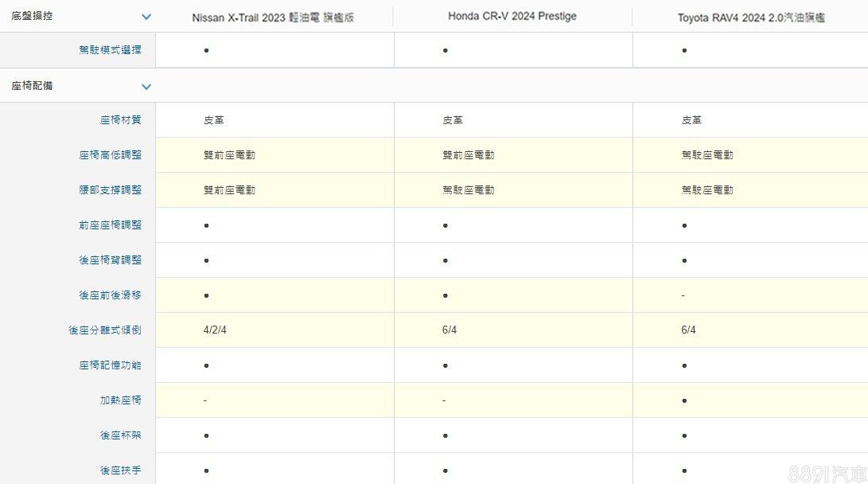
Task: Click Honda CR-V's 後座杯架 bullet mark
Action: point(445,435)
